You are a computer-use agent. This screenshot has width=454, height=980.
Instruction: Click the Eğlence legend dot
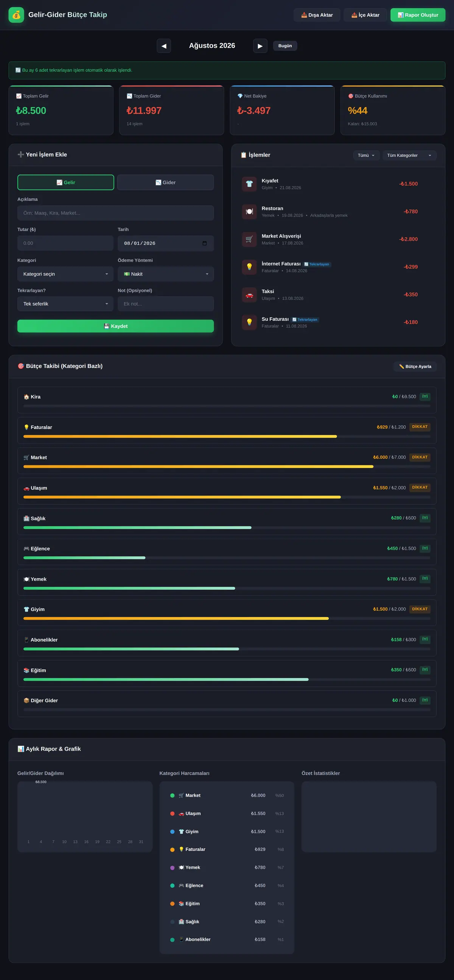click(x=172, y=886)
